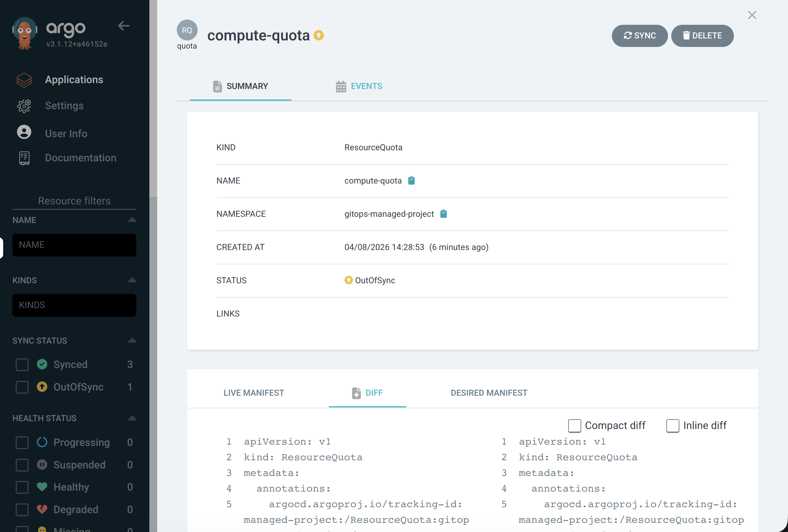Viewport: 788px width, 532px height.
Task: Click the 'gitops-managed-project' namespace text
Action: point(389,214)
